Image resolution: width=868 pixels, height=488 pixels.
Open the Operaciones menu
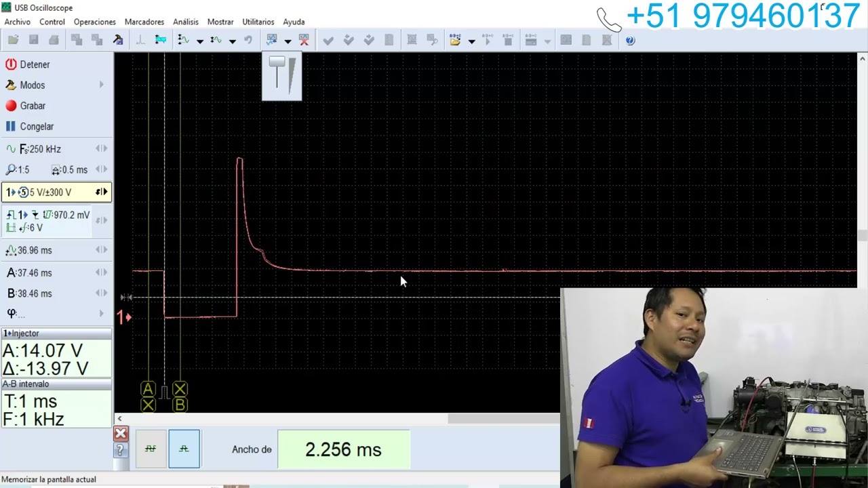click(95, 22)
